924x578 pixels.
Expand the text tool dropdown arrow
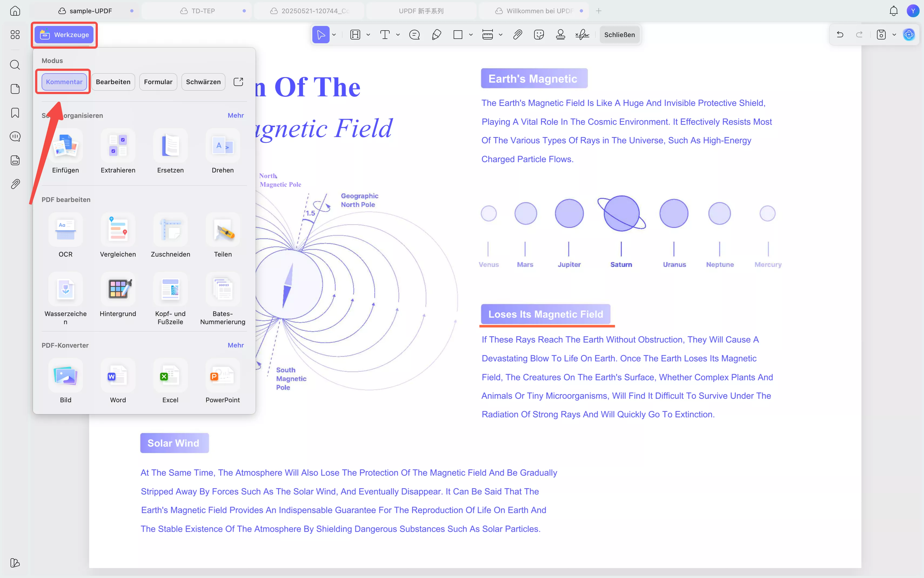[398, 35]
